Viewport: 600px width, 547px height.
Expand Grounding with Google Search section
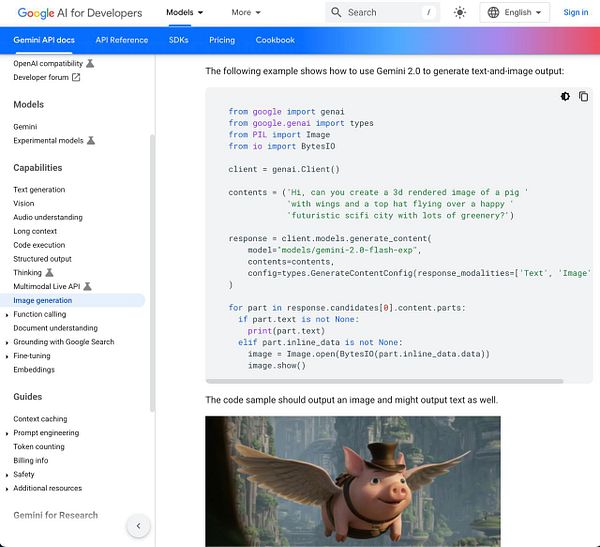coord(7,343)
